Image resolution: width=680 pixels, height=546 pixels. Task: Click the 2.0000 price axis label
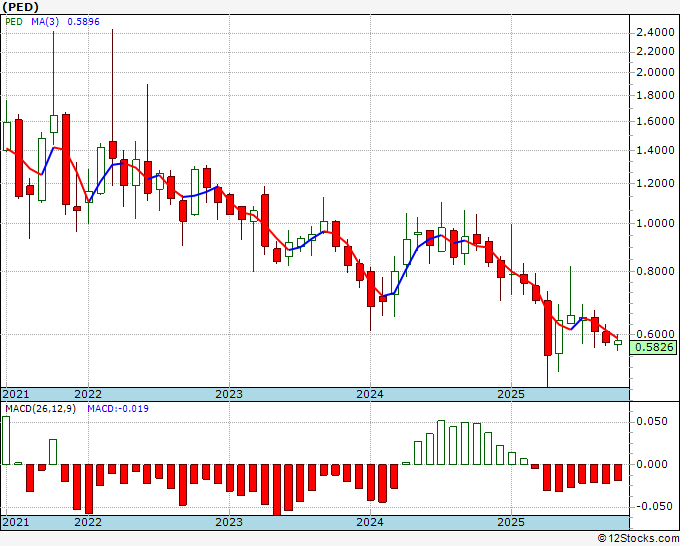click(655, 72)
